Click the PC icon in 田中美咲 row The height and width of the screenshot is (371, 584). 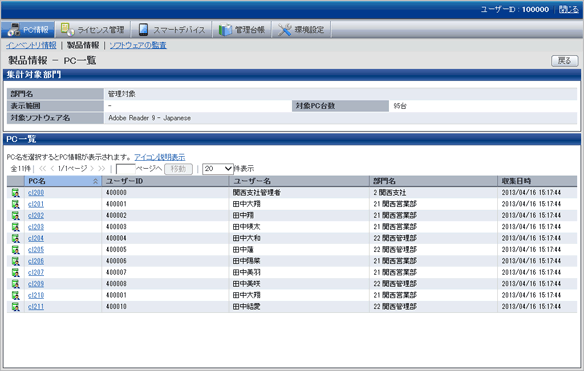(x=15, y=284)
